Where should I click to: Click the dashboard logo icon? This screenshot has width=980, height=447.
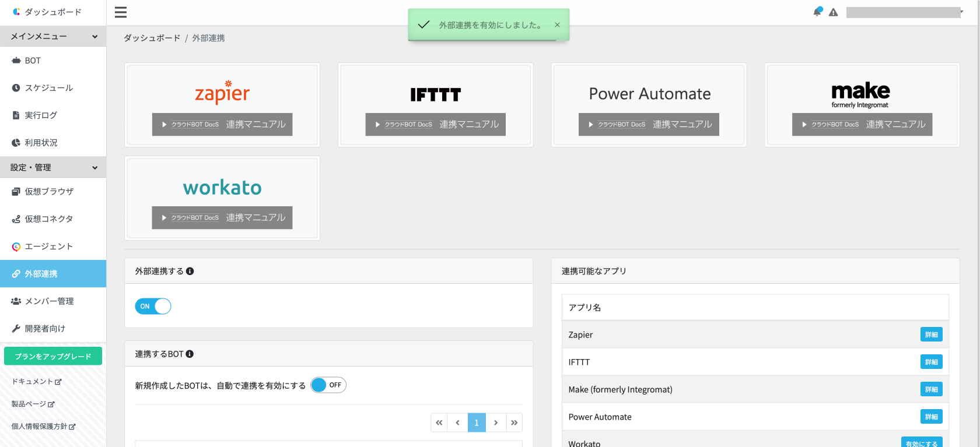click(16, 12)
